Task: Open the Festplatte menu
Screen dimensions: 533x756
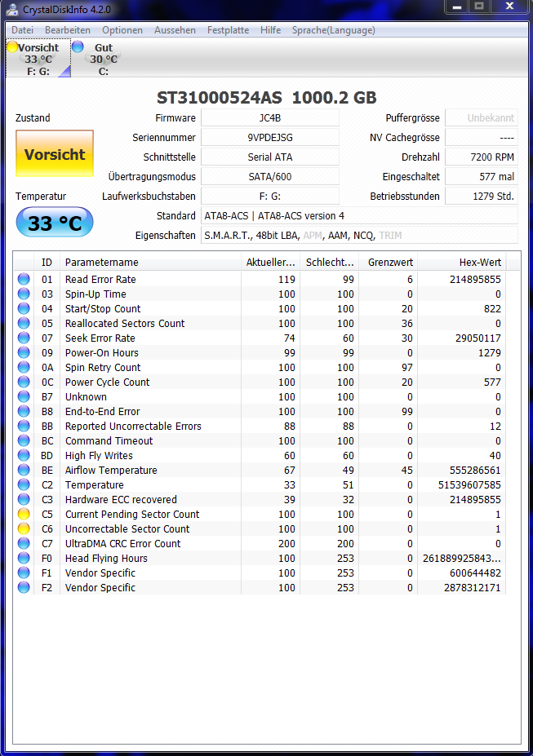Action: point(229,30)
